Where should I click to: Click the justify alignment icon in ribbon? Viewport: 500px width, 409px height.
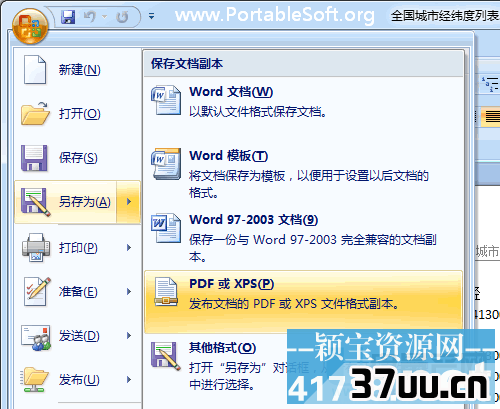point(492,117)
